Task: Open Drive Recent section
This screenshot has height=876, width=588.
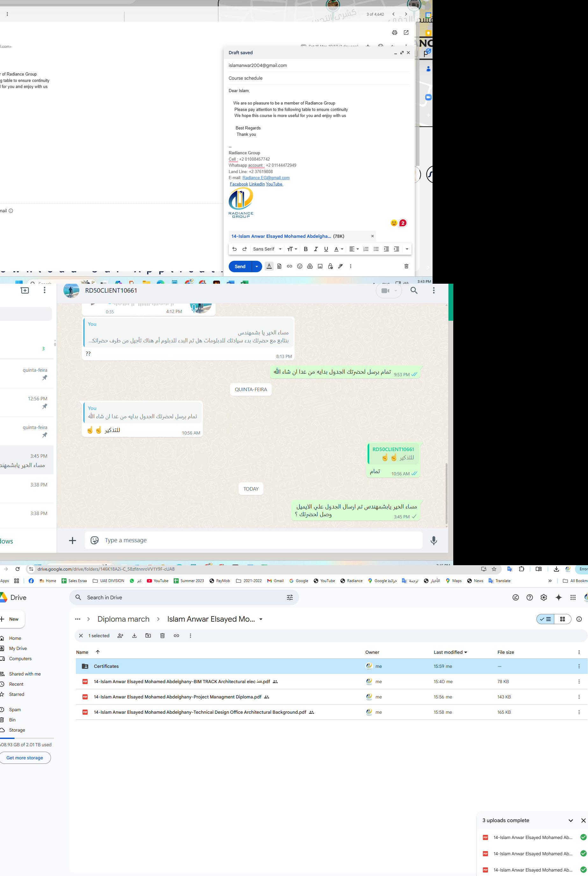Action: (x=16, y=684)
